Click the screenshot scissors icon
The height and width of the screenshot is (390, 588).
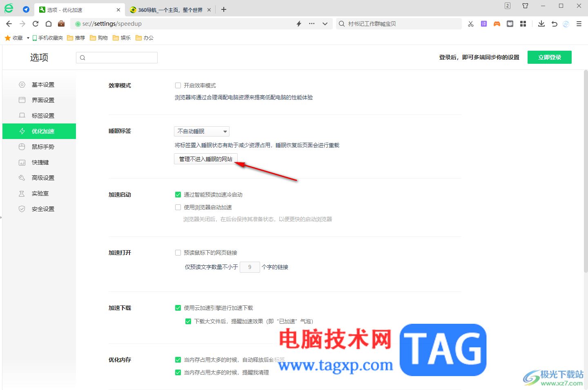click(470, 24)
